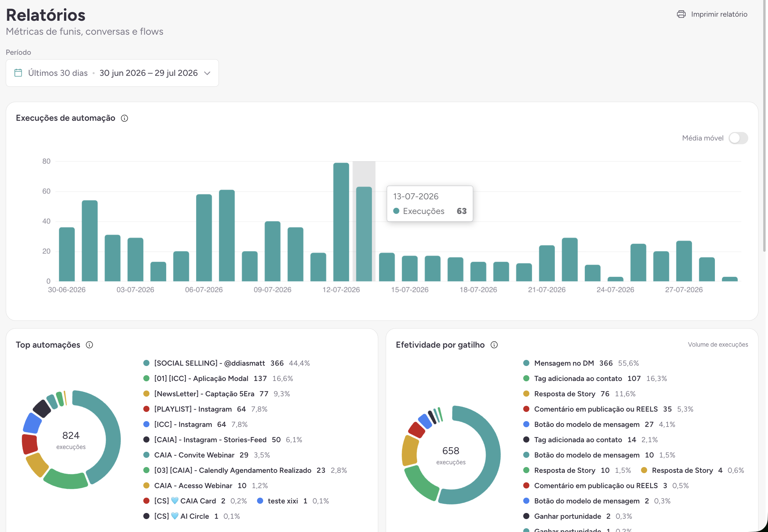Open info icon beside Top automações

(x=90, y=345)
